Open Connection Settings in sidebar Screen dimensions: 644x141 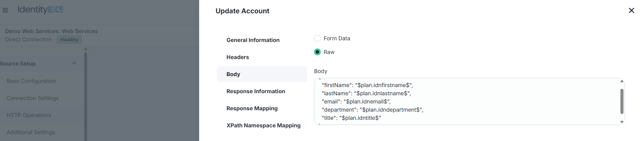[x=32, y=98]
